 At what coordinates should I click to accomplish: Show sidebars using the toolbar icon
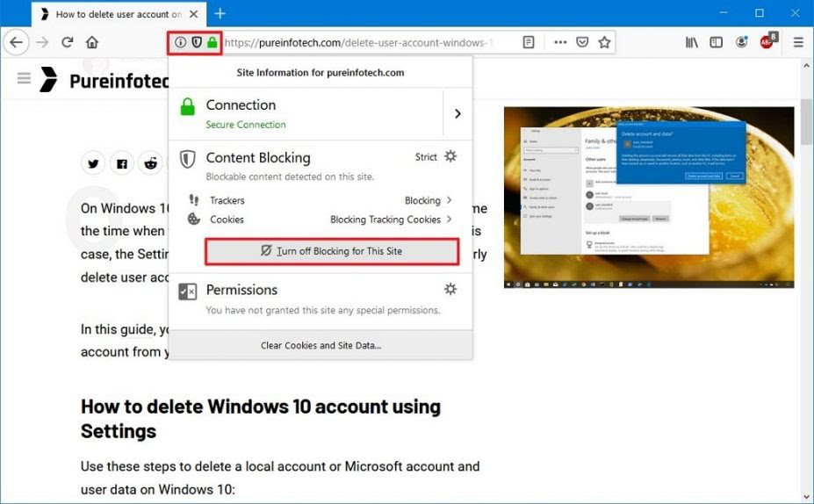[x=717, y=42]
